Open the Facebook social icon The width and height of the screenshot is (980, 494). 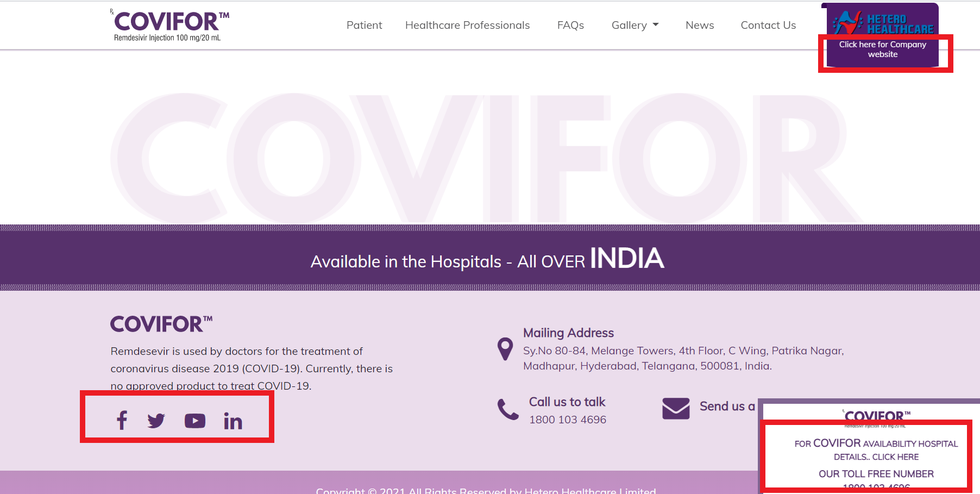pos(122,420)
